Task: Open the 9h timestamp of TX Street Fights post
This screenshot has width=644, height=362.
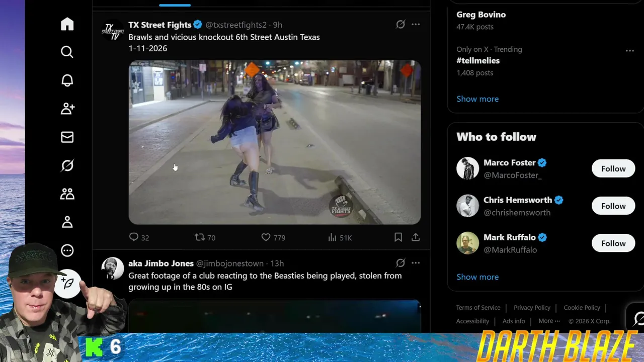Action: click(x=277, y=25)
